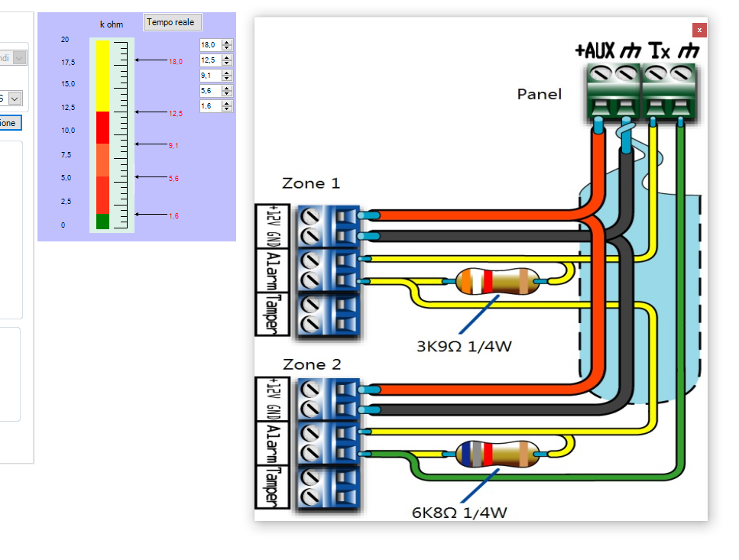The width and height of the screenshot is (739, 560).
Task: Click the 6K8Ω resistor in Zone 2
Action: [x=497, y=454]
